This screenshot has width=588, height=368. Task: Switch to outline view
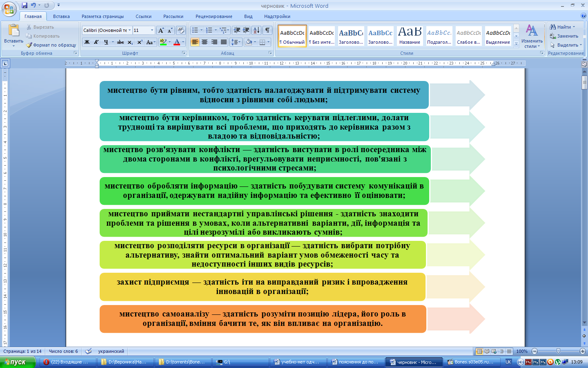(x=501, y=351)
